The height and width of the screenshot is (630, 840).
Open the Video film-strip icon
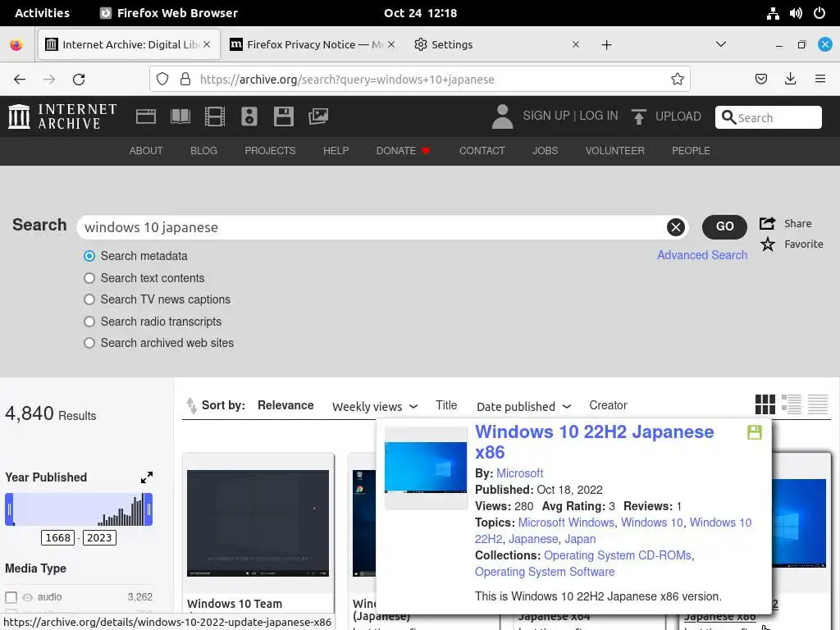[x=215, y=116]
